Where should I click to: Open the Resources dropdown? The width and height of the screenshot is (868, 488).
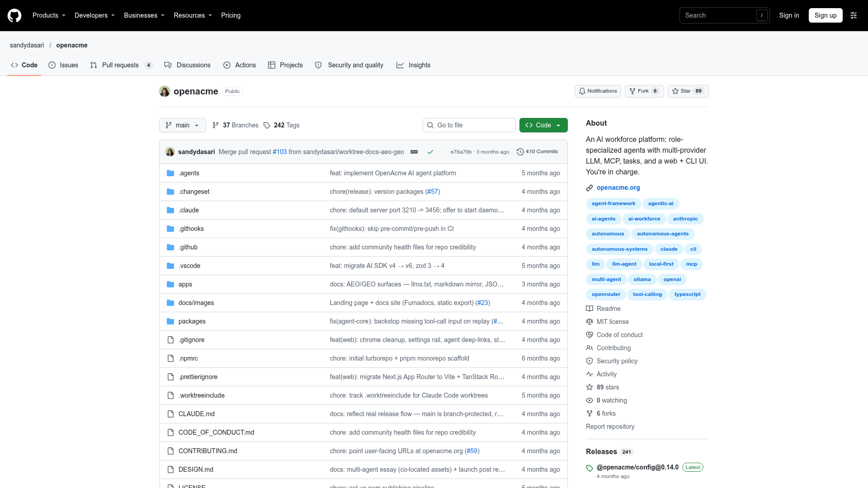tap(193, 15)
